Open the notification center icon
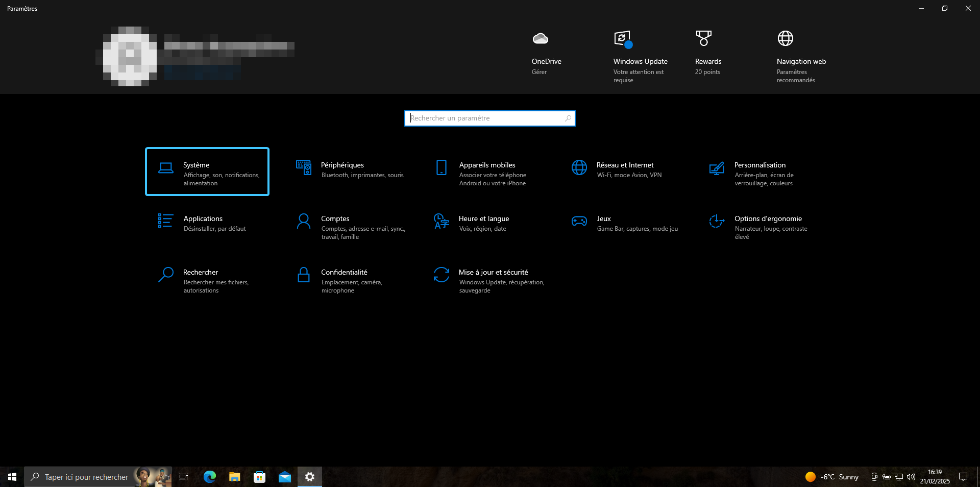This screenshot has width=980, height=487. click(963, 477)
